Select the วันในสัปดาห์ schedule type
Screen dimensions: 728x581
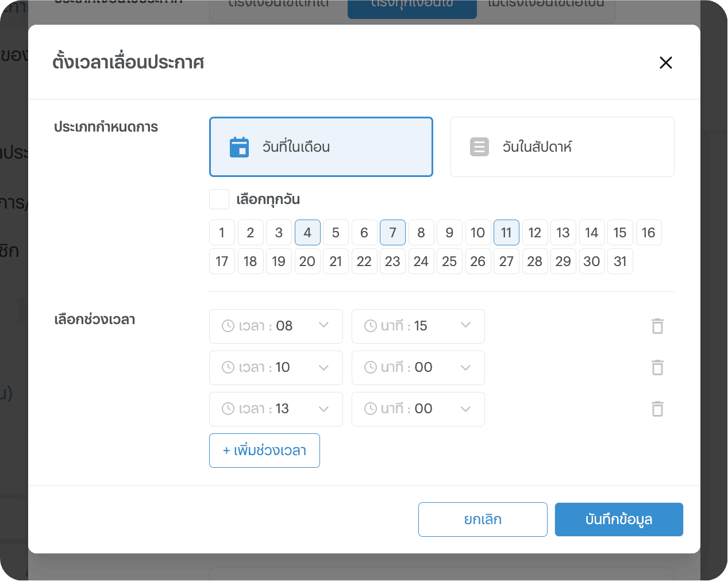click(x=563, y=147)
